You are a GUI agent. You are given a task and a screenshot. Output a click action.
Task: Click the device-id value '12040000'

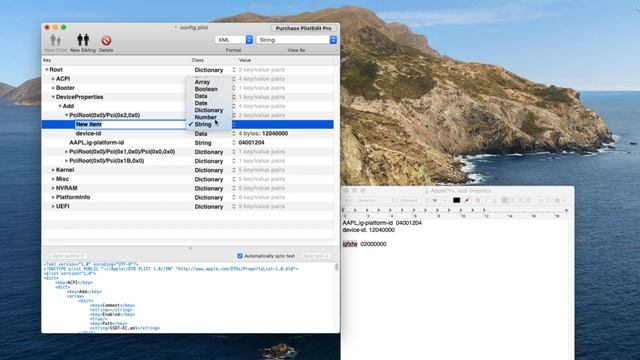click(275, 133)
